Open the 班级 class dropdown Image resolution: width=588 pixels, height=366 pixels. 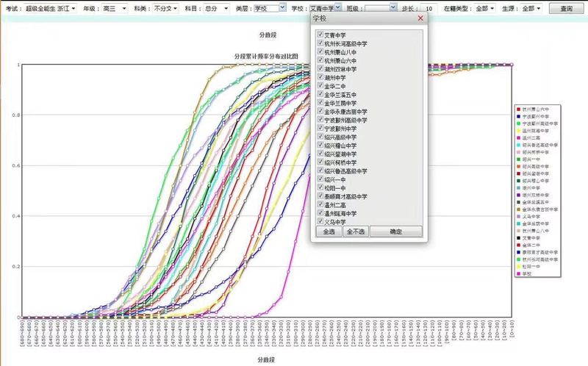tap(381, 8)
